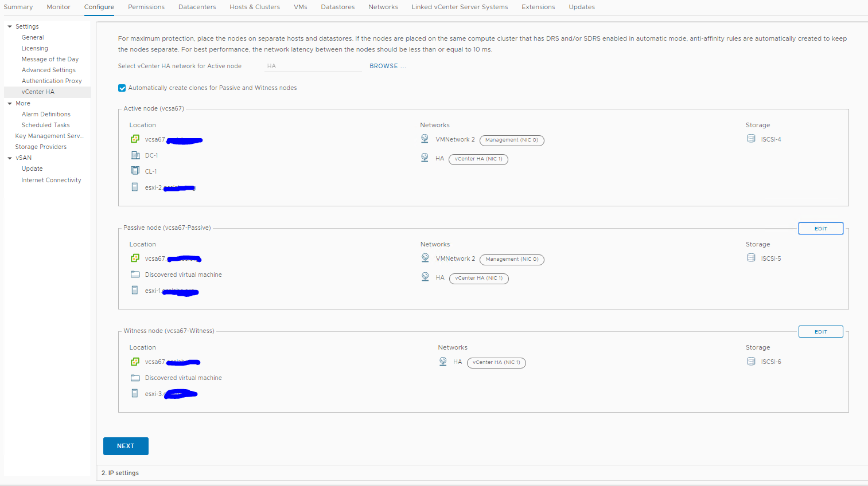Image resolution: width=868 pixels, height=486 pixels.
Task: Click the vcsa67 VM icon in Active node
Action: (x=135, y=139)
